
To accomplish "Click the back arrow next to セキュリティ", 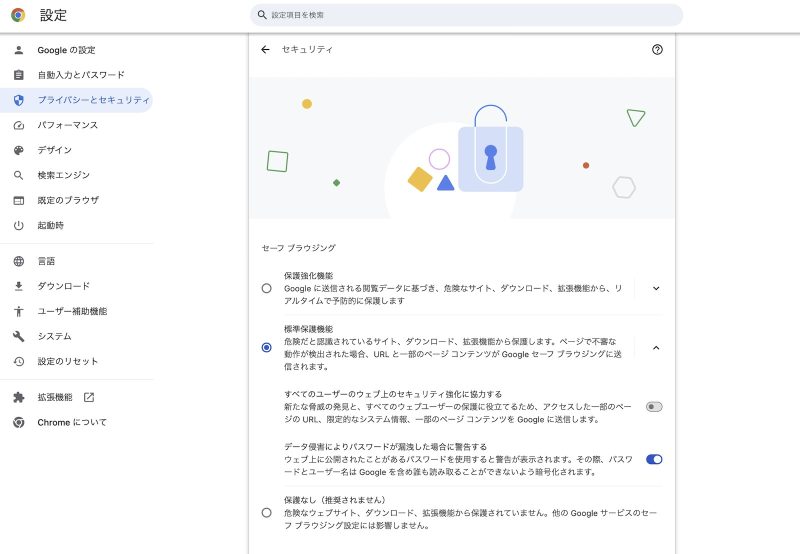I will coord(265,49).
